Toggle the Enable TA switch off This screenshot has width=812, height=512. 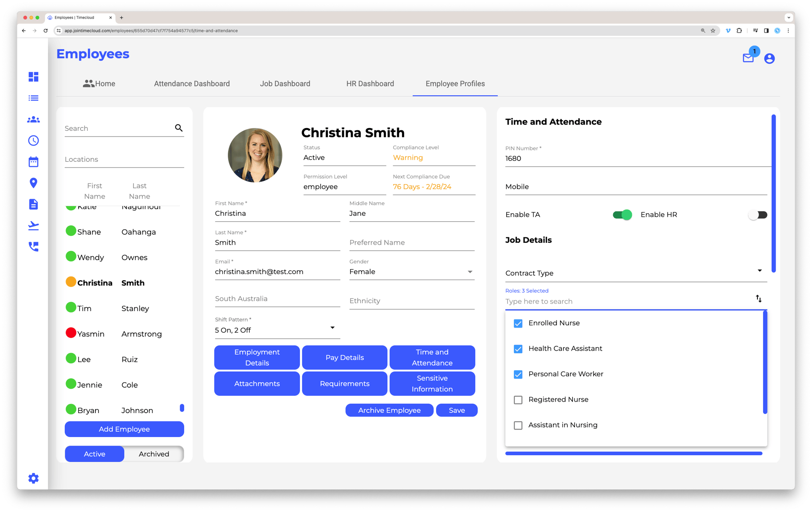[x=622, y=215]
